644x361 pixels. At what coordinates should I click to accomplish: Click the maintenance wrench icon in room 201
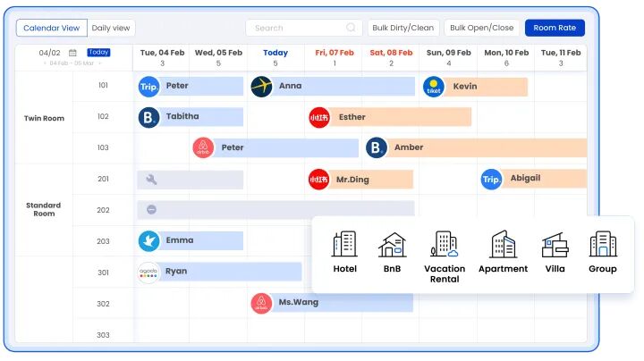151,180
